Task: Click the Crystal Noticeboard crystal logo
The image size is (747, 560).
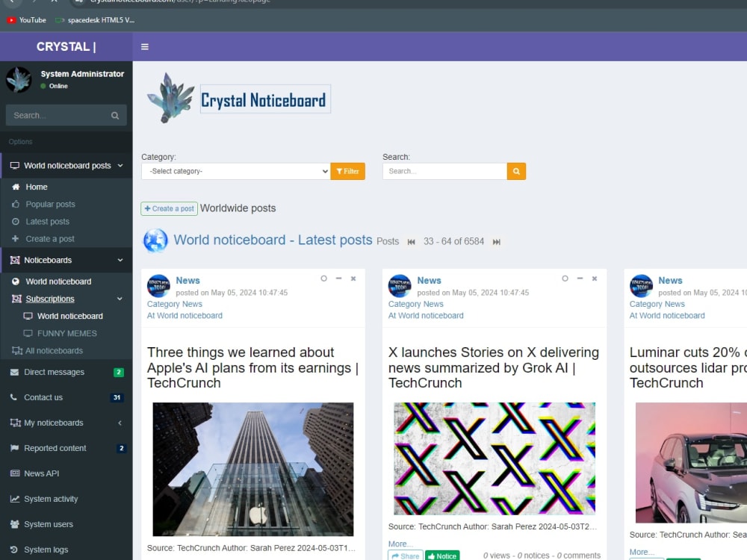Action: click(171, 98)
